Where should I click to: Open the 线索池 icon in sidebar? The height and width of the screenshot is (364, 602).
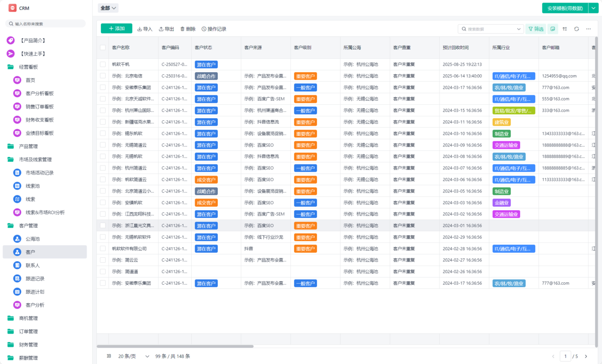pyautogui.click(x=17, y=186)
